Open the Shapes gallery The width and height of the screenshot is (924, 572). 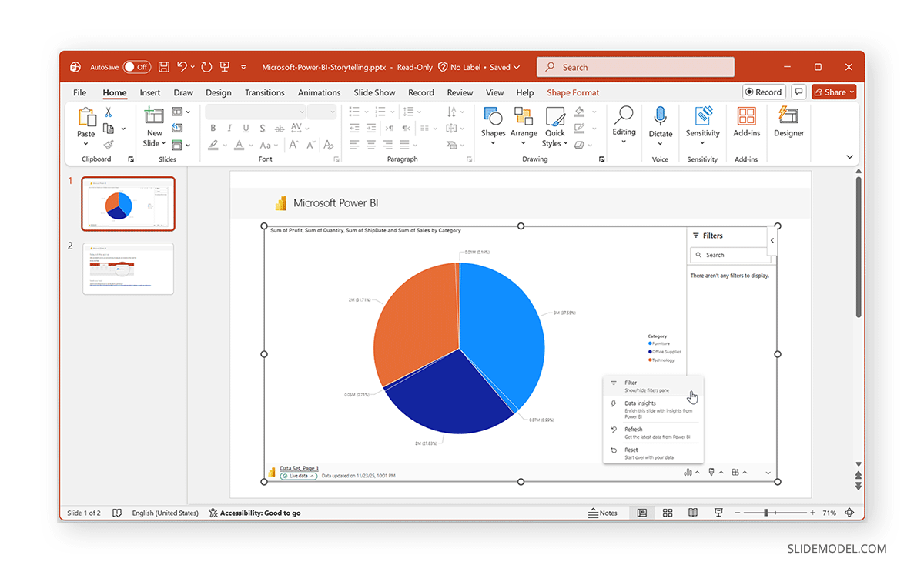click(493, 125)
